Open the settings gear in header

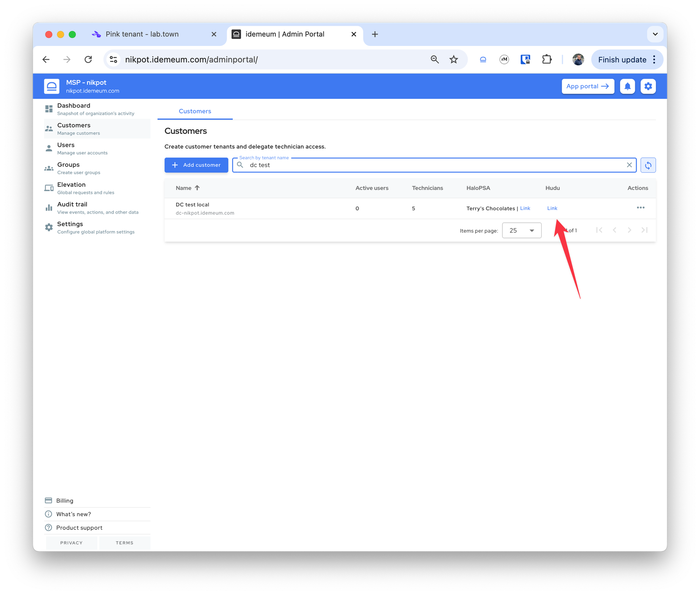(648, 86)
